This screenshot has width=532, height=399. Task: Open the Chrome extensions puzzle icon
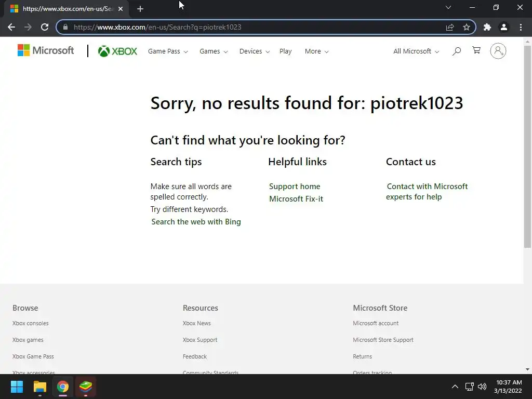click(487, 27)
